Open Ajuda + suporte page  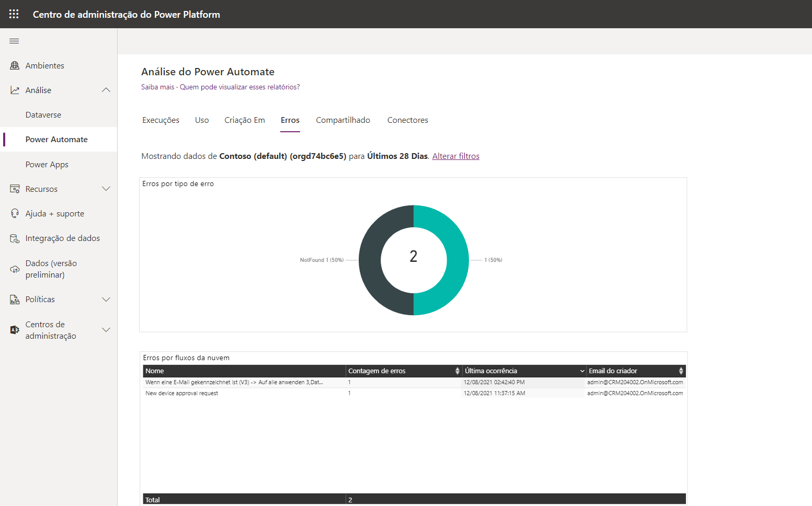tap(59, 213)
